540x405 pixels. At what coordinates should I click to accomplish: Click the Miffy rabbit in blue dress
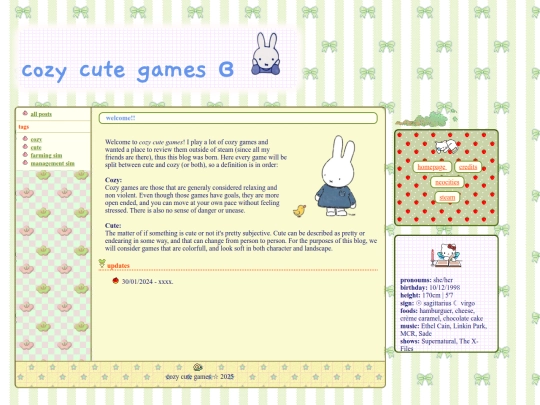(336, 176)
